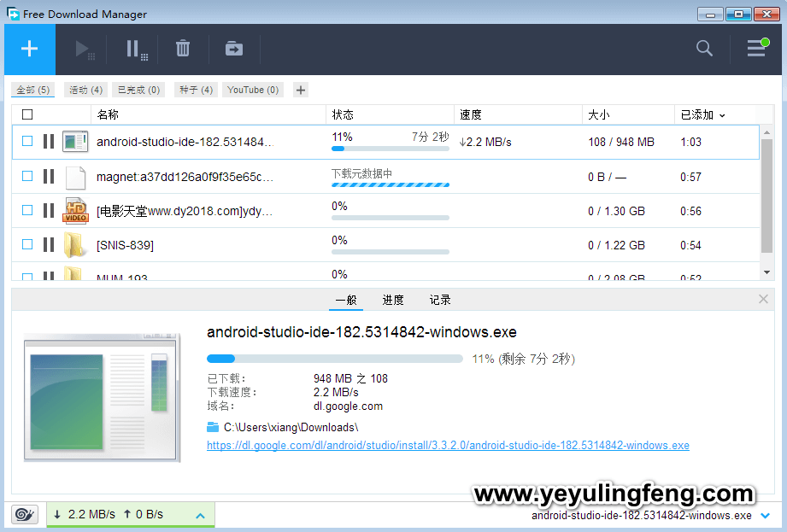The height and width of the screenshot is (532, 787).
Task: Select the 全部 (5) filter tab
Action: click(33, 91)
